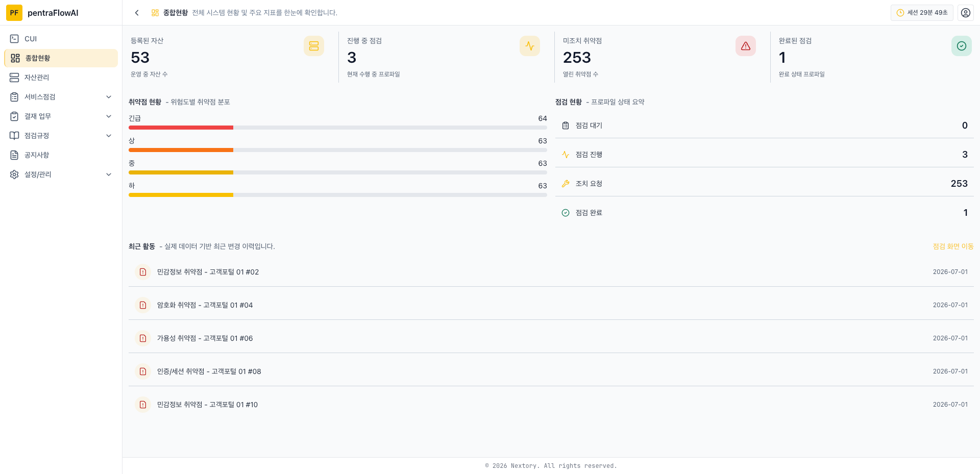Click the 진행 중 점검 activity card icon
This screenshot has height=474, width=980.
[530, 46]
